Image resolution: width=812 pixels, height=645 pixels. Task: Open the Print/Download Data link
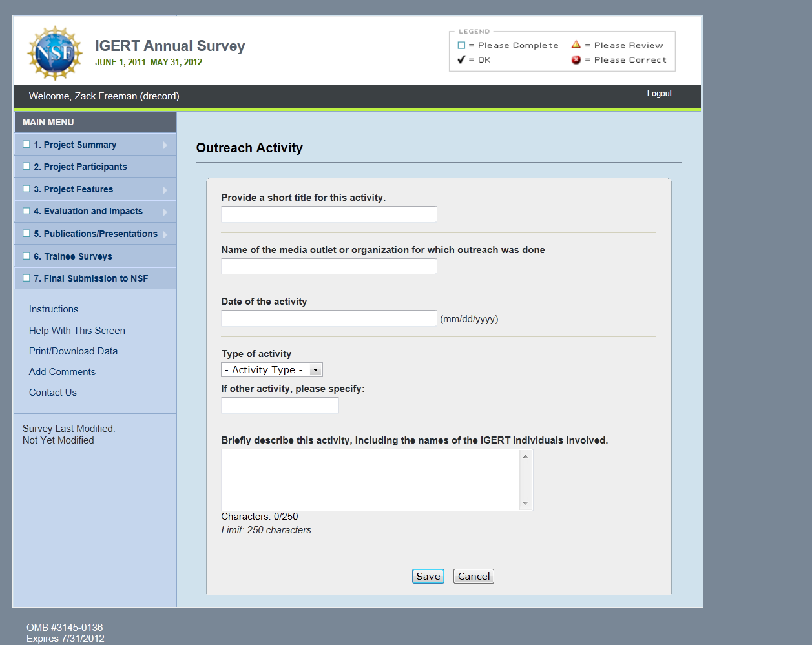pos(73,351)
